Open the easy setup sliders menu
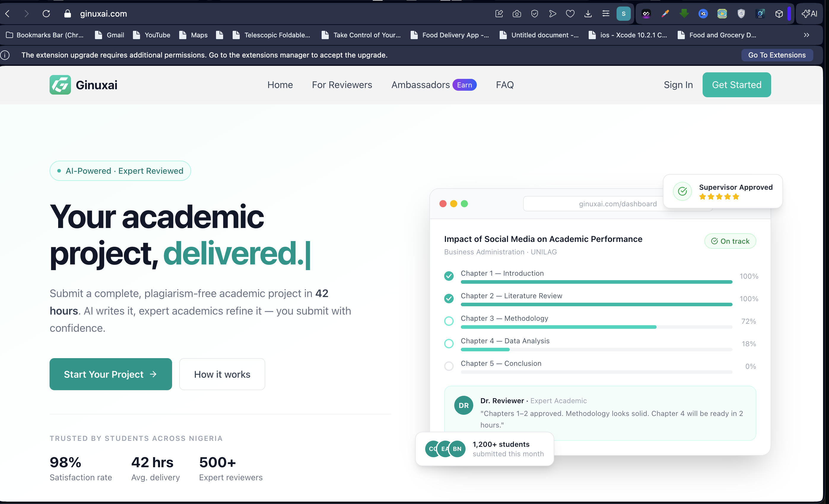829x504 pixels. [x=606, y=14]
